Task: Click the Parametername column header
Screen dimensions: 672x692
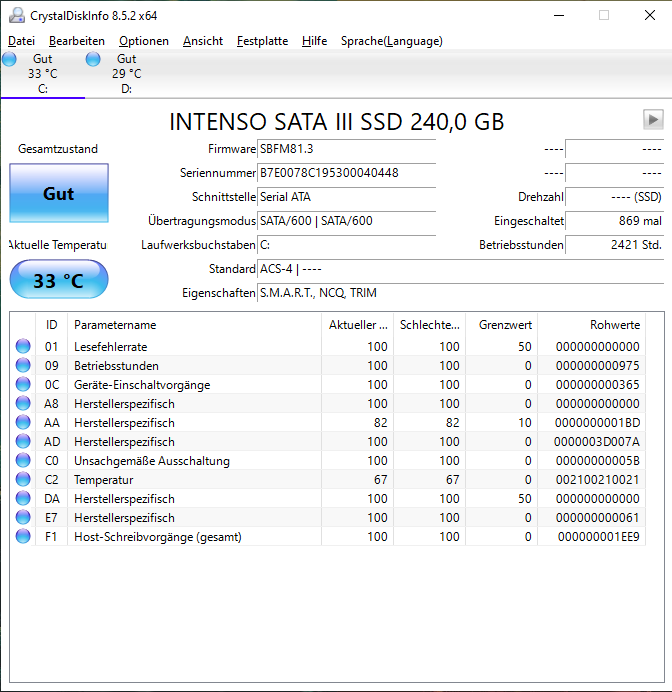Action: [195, 325]
